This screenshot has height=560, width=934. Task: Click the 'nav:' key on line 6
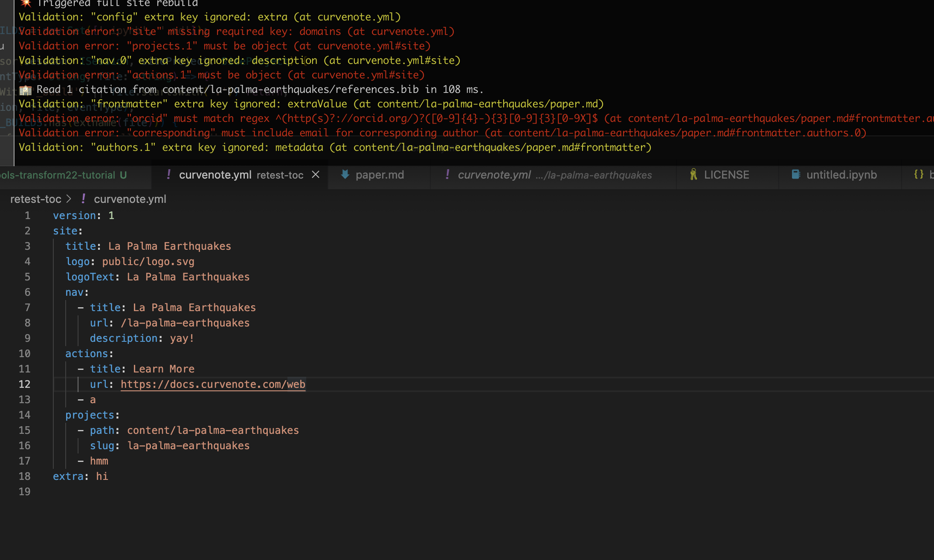tap(77, 292)
